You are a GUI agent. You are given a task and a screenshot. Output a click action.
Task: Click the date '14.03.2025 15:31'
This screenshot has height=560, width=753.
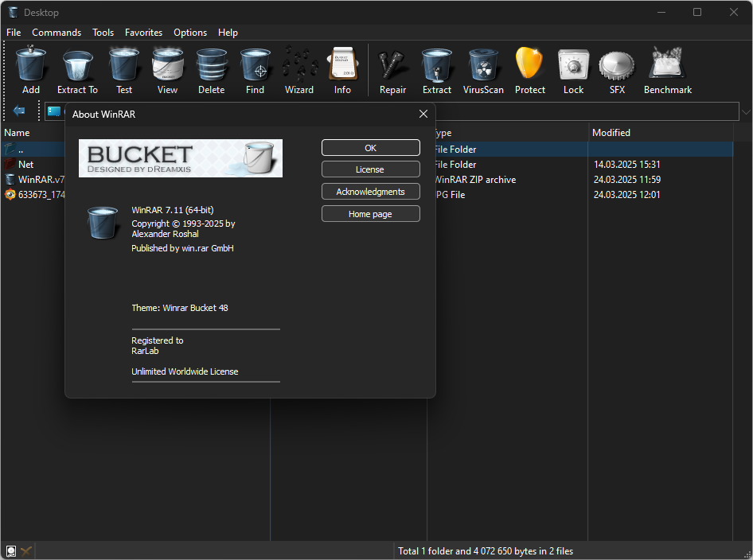(626, 164)
